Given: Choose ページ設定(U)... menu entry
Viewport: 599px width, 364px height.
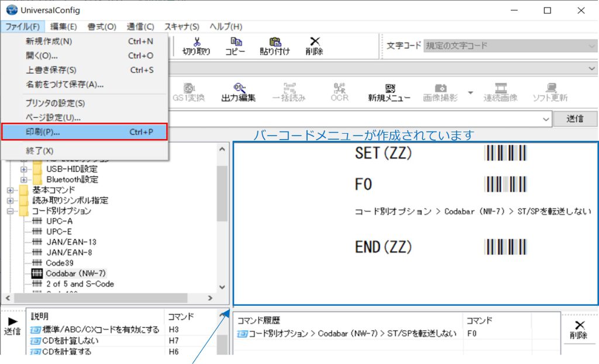Looking at the screenshot, I should point(84,117).
